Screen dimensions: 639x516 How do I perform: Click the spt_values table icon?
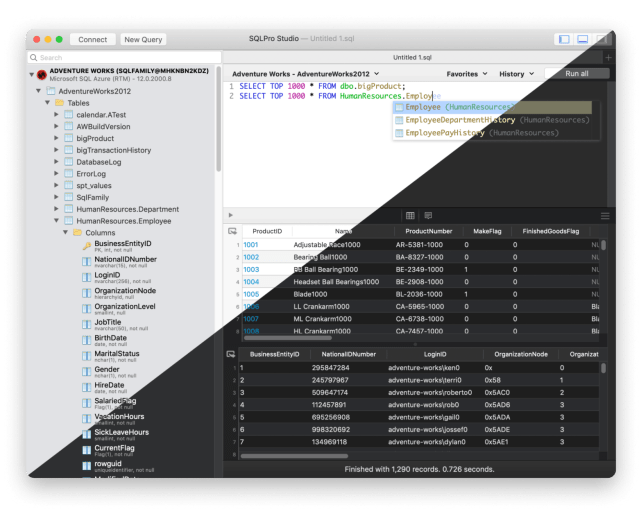coord(69,185)
